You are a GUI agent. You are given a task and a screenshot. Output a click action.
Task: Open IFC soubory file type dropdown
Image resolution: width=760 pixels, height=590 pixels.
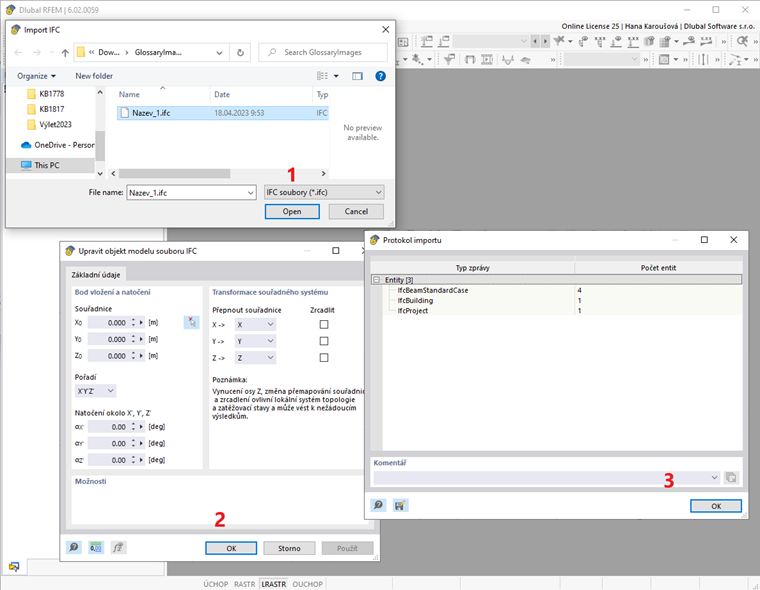tap(324, 192)
